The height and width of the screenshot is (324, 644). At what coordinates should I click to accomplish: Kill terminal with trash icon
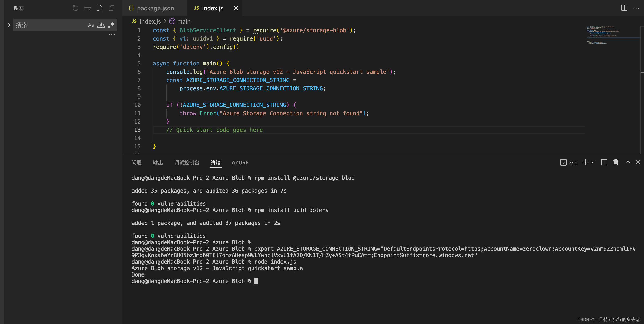coord(616,162)
